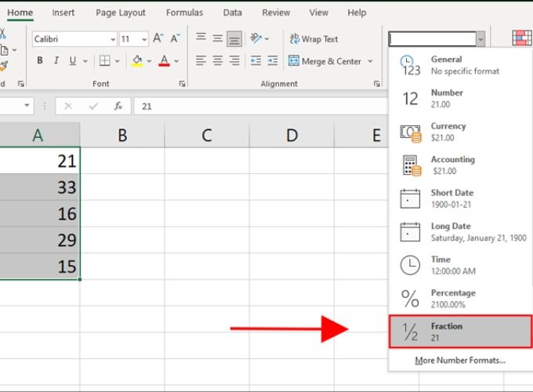Toggle Wrap Text on selected cells

point(314,39)
